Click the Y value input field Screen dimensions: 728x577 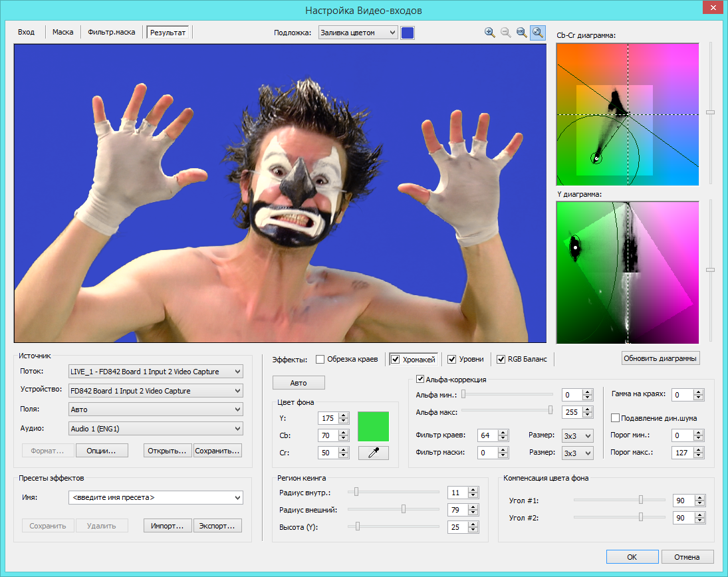pyautogui.click(x=328, y=418)
